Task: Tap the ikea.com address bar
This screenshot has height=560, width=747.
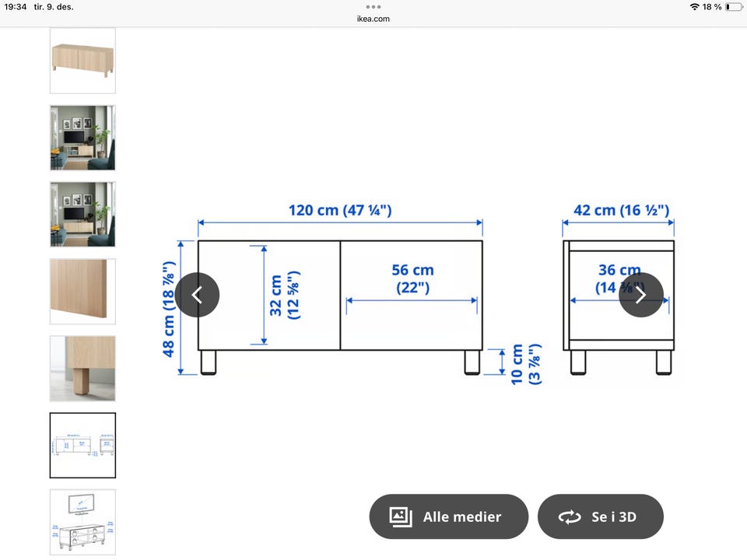Action: 373,19
